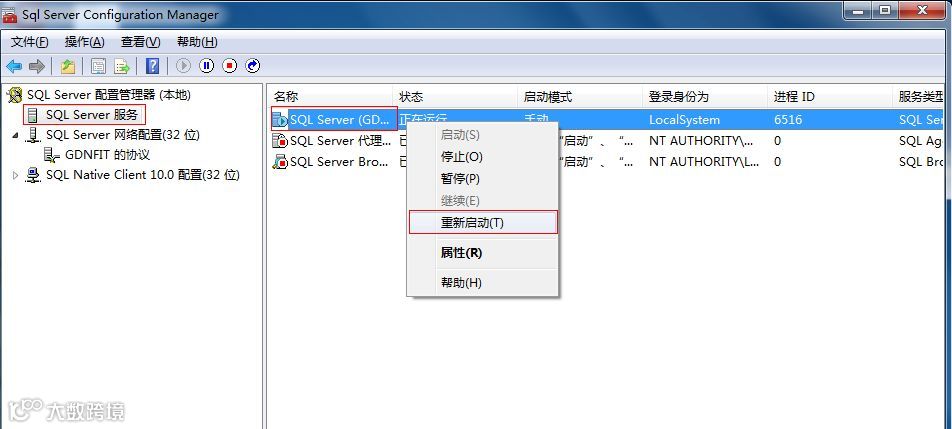
Task: Click the SQL Ag service type cell
Action: 920,141
